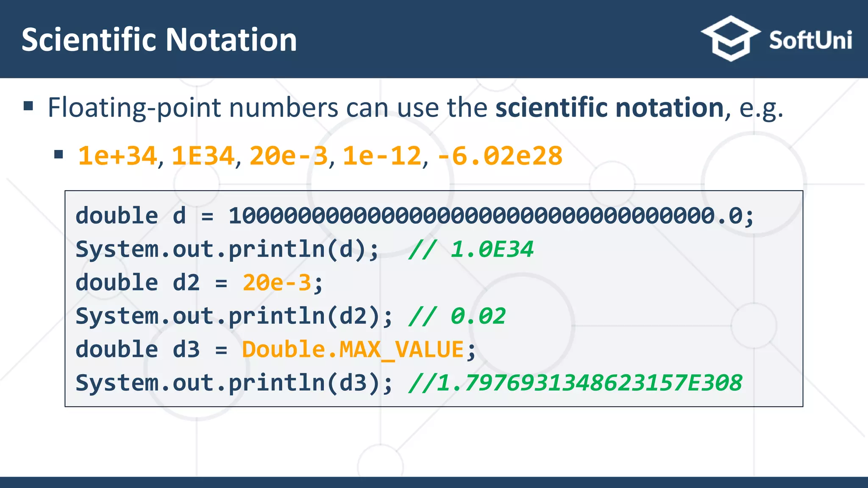Click the first square bullet marker
This screenshot has width=868, height=488.
tap(28, 106)
